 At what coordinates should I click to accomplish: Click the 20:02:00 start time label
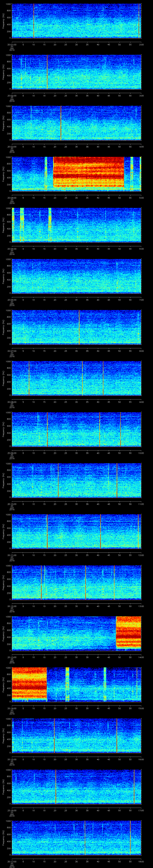click(12, 96)
